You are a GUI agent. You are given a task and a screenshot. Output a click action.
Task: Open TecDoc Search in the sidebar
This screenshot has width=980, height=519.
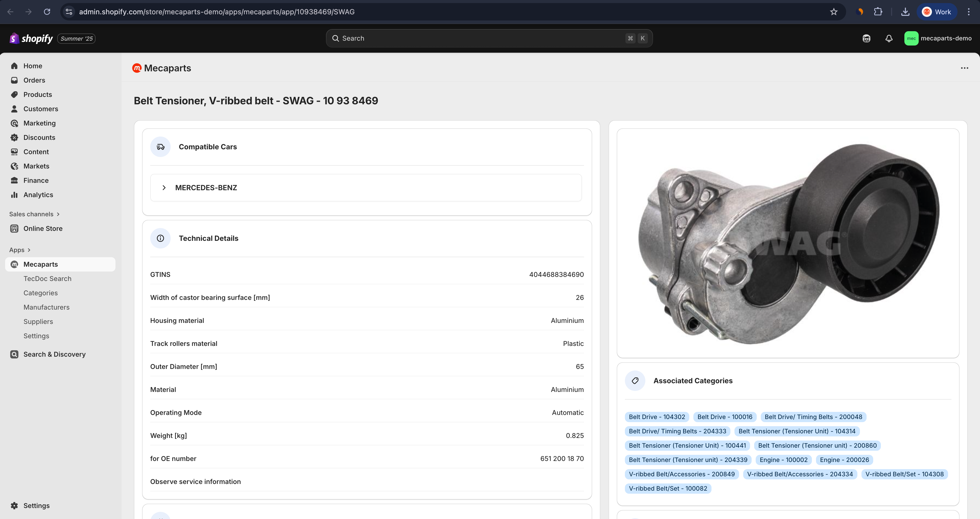(47, 279)
